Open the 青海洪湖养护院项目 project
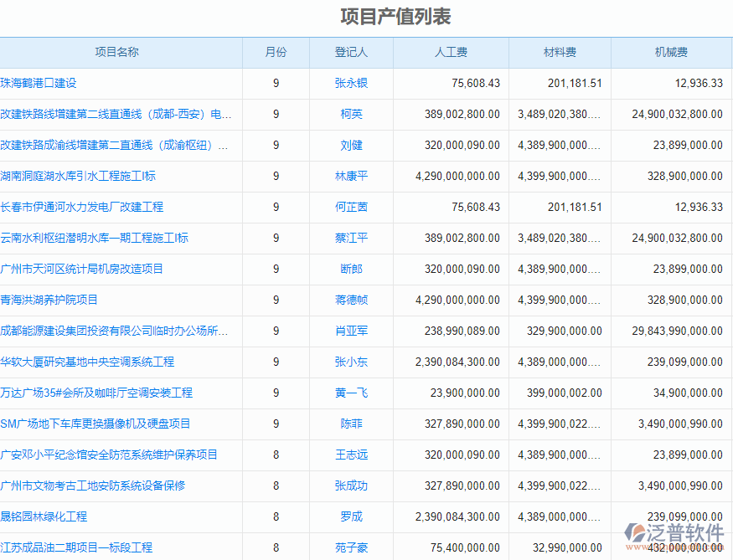Image resolution: width=733 pixels, height=560 pixels. [x=49, y=301]
